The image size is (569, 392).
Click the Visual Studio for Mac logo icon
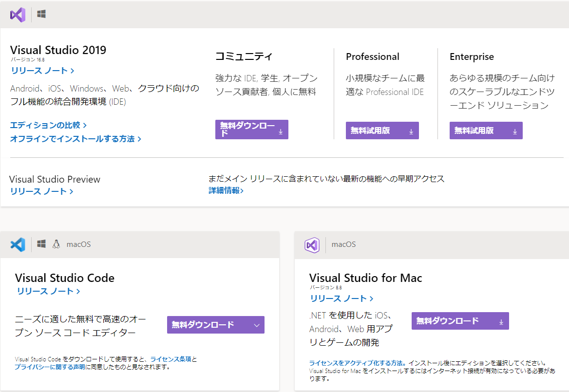click(x=312, y=245)
